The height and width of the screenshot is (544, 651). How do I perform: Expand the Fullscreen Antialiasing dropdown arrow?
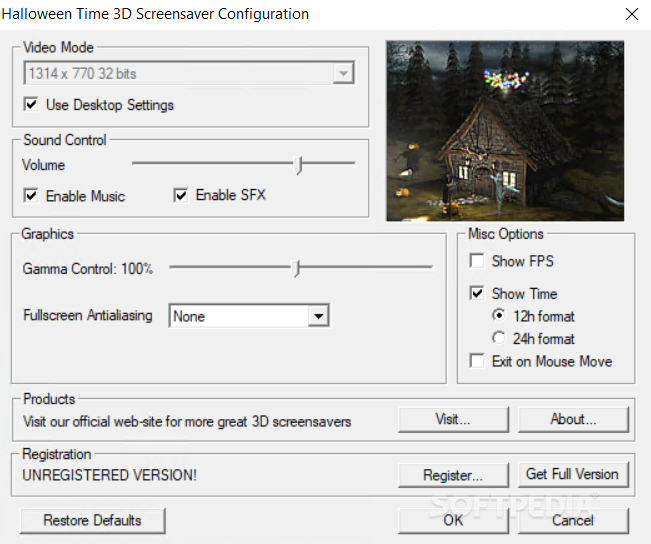pyautogui.click(x=318, y=316)
